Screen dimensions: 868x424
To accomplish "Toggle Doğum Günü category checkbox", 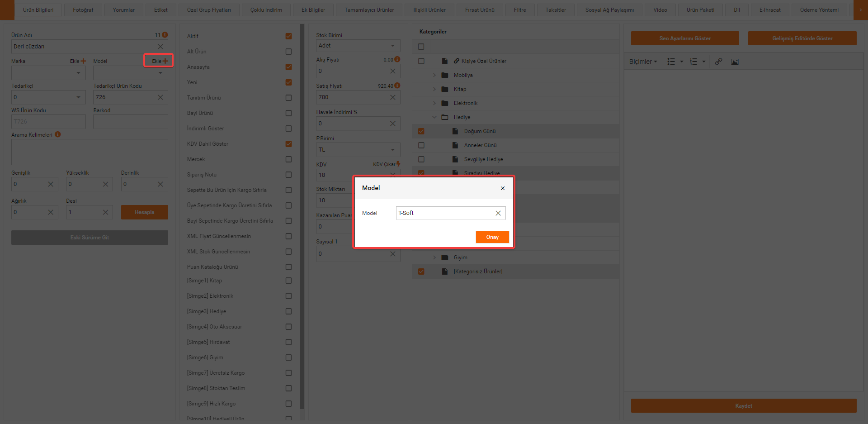I will click(x=421, y=131).
